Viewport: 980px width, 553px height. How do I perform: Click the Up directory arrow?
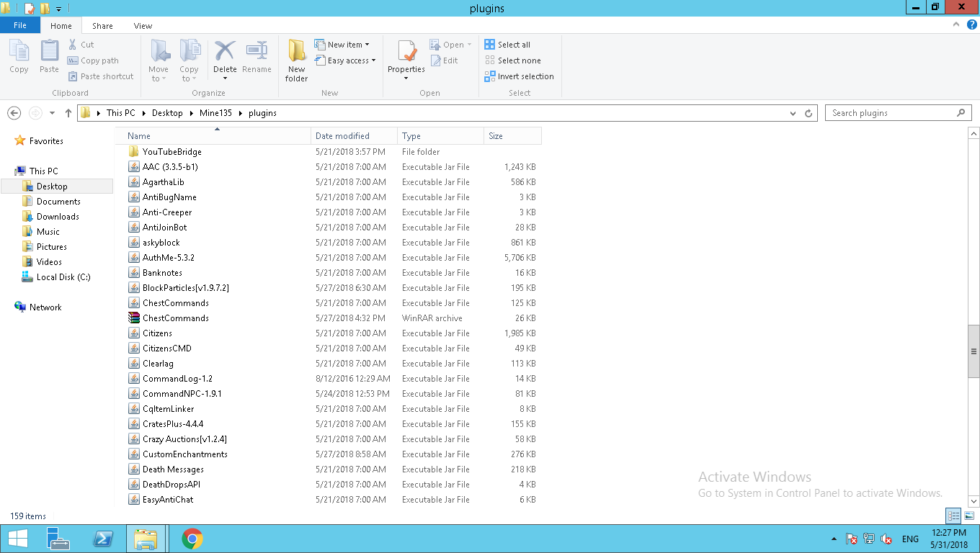pos(68,113)
